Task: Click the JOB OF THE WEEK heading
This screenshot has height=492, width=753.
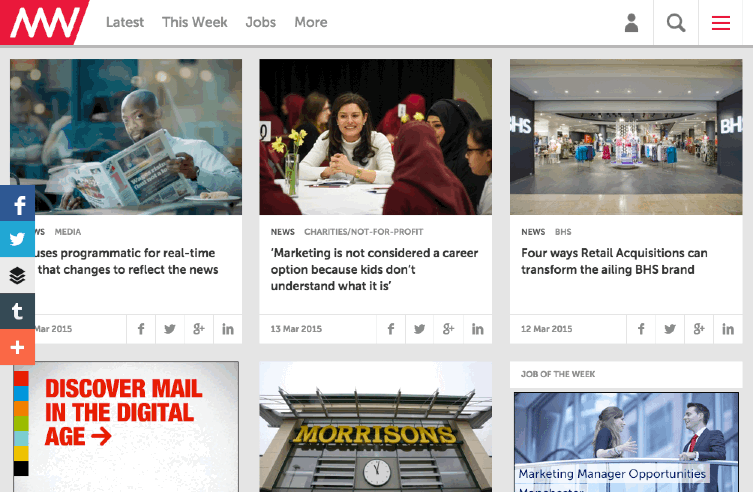Action: tap(558, 374)
